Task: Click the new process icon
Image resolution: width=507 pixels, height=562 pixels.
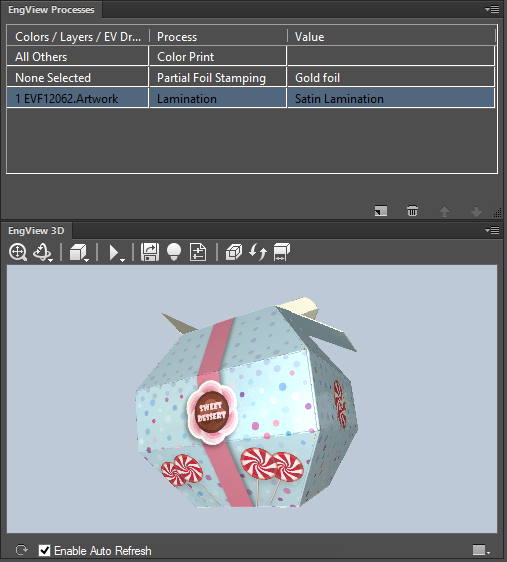Action: tap(381, 211)
